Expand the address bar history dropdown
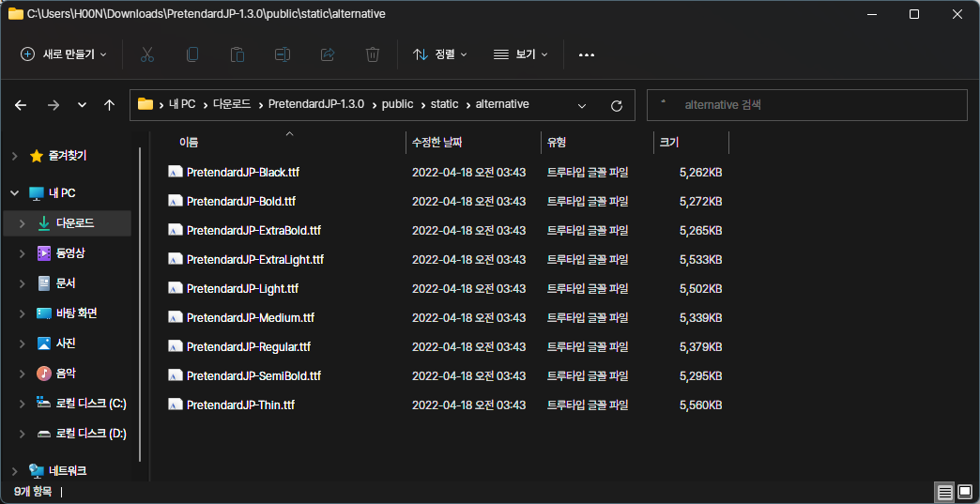980x504 pixels. [582, 105]
